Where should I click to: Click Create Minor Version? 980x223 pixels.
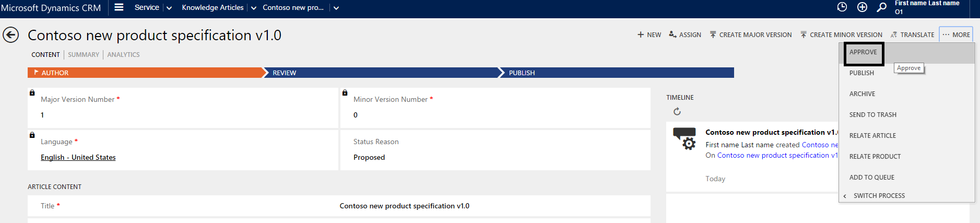click(x=841, y=34)
